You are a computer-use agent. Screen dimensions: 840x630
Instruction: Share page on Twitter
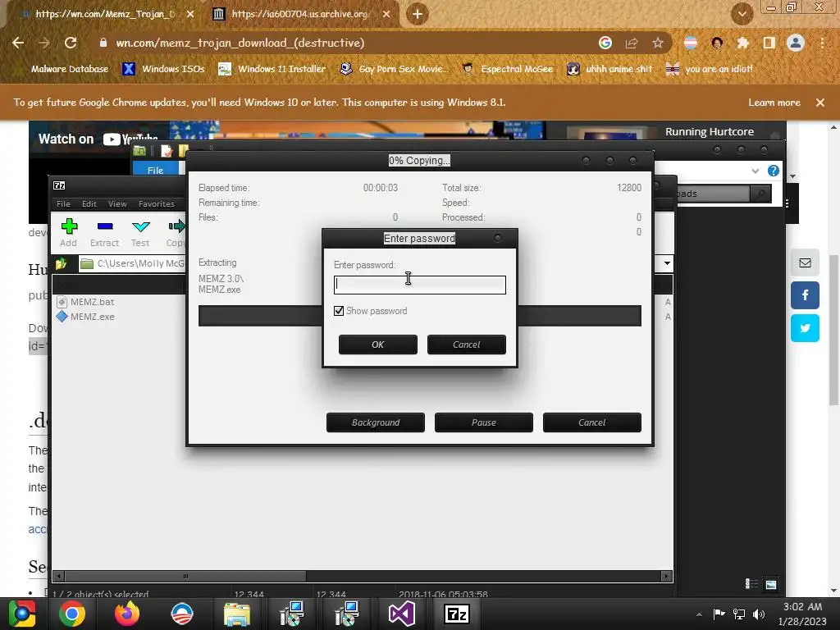805,328
